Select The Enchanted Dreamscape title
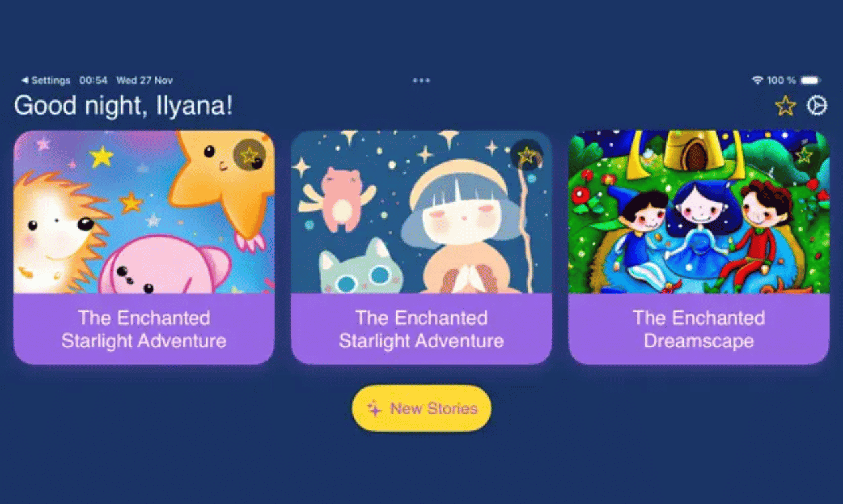 coord(699,330)
